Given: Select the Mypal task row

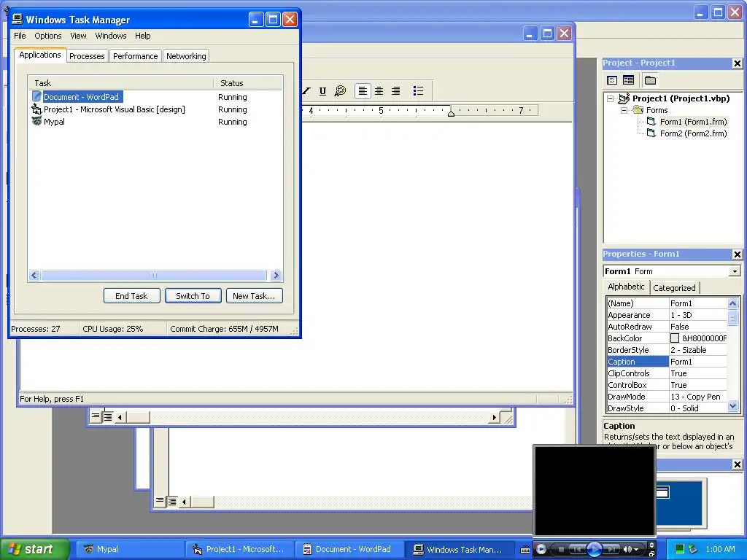Looking at the screenshot, I should coord(155,122).
